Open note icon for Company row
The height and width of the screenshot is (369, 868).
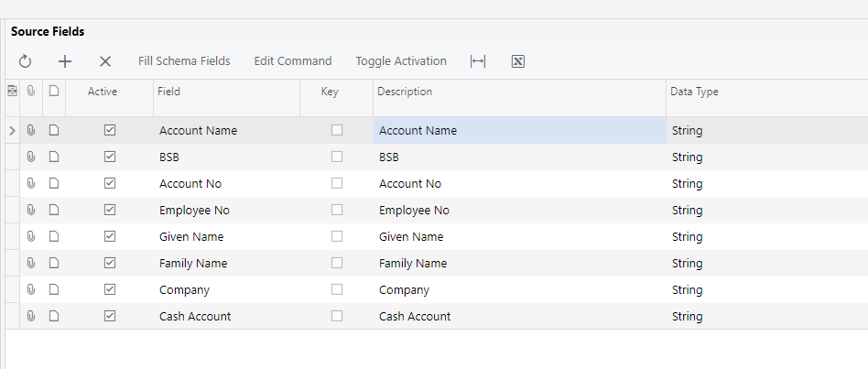(x=54, y=289)
